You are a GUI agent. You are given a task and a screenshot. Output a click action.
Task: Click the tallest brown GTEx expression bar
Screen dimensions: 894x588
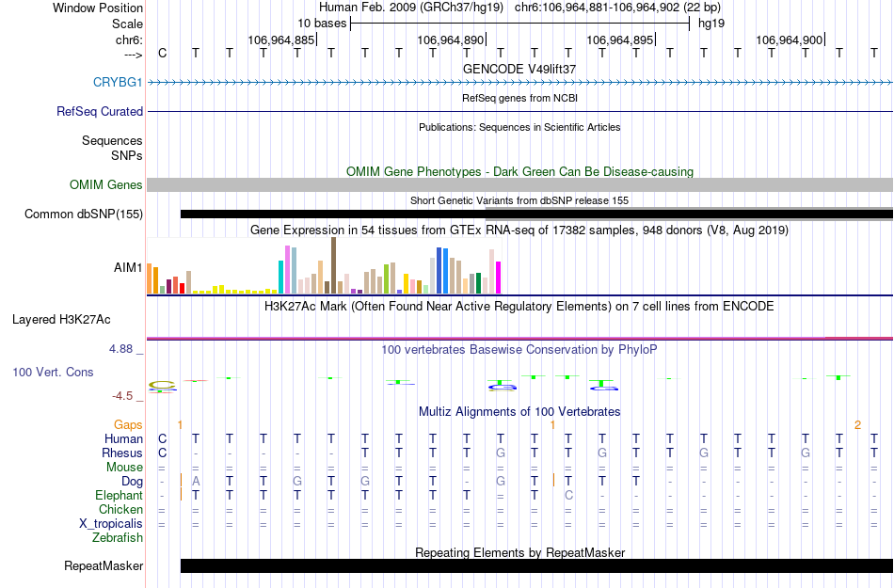(x=333, y=265)
